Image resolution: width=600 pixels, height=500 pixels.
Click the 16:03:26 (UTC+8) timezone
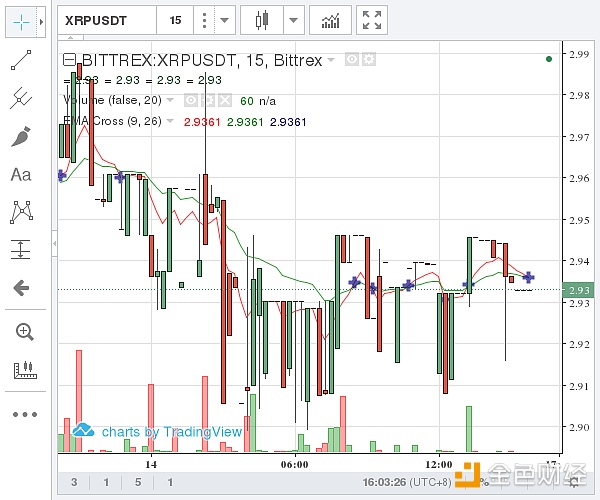pos(407,482)
